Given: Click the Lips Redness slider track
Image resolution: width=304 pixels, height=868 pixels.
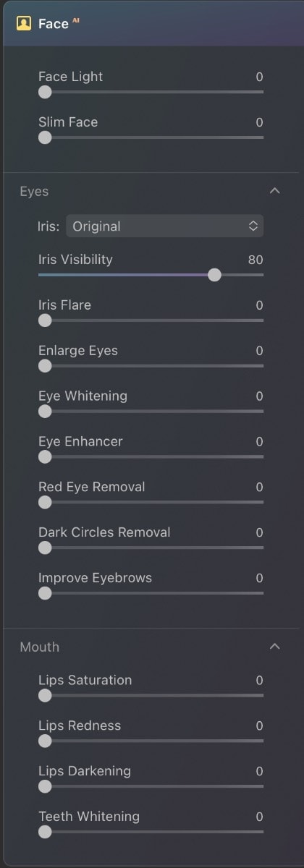Looking at the screenshot, I should click(x=151, y=741).
